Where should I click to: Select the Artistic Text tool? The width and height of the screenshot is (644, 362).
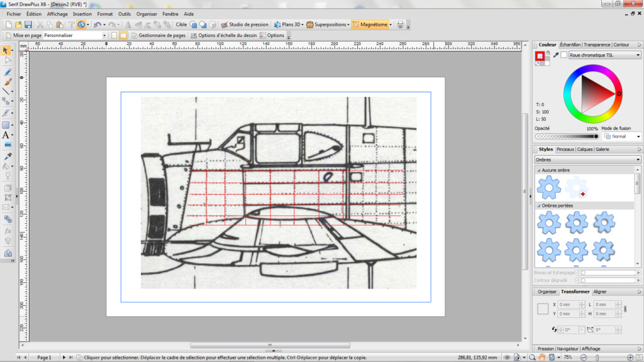tap(6, 135)
